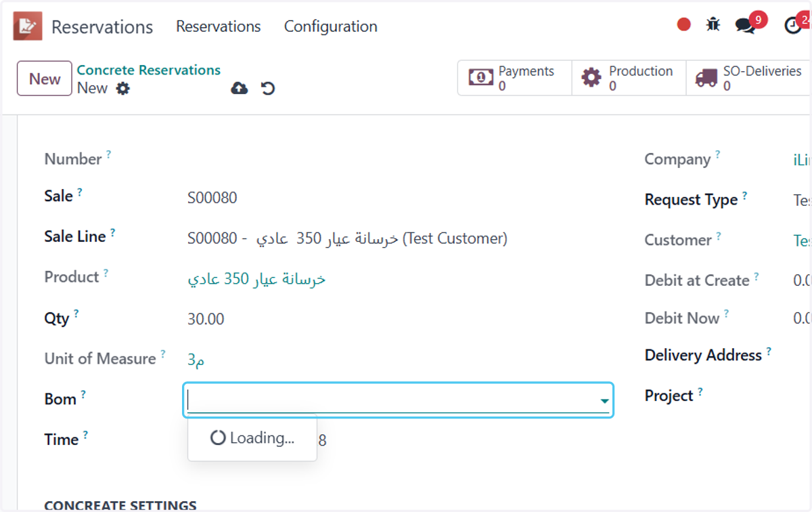This screenshot has height=512, width=812.
Task: Save record with the cloud upload icon
Action: 240,89
